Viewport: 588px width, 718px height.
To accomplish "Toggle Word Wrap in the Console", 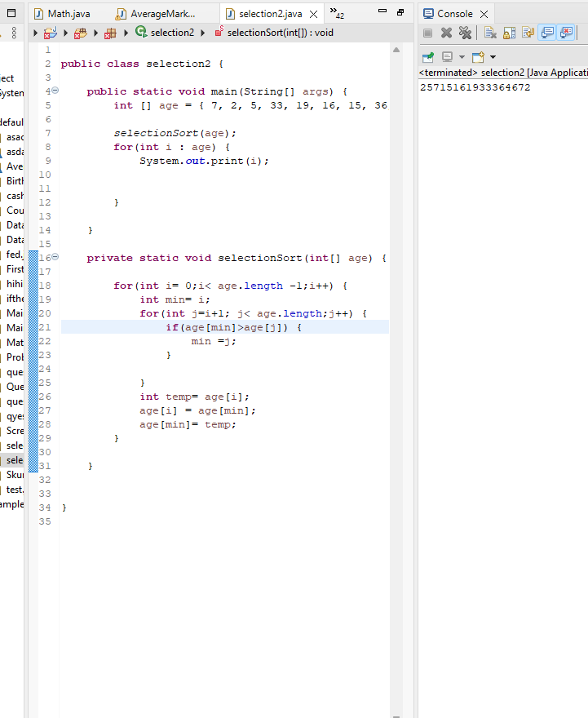I will pyautogui.click(x=528, y=33).
